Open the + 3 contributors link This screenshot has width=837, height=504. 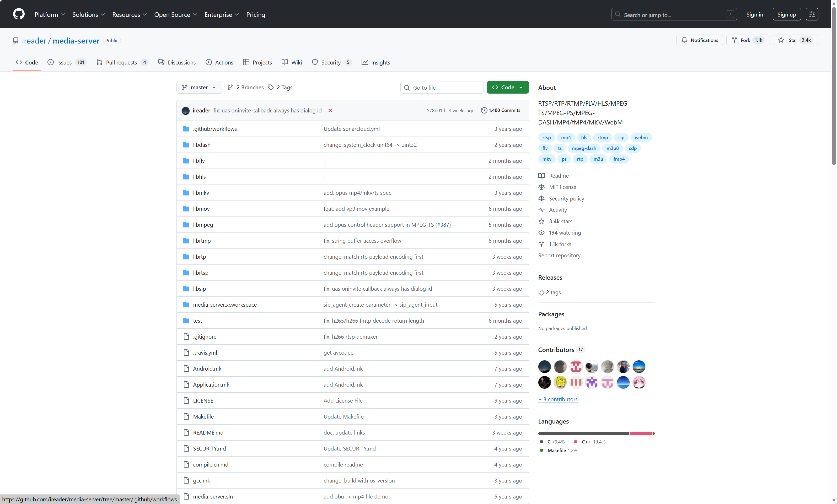click(558, 399)
